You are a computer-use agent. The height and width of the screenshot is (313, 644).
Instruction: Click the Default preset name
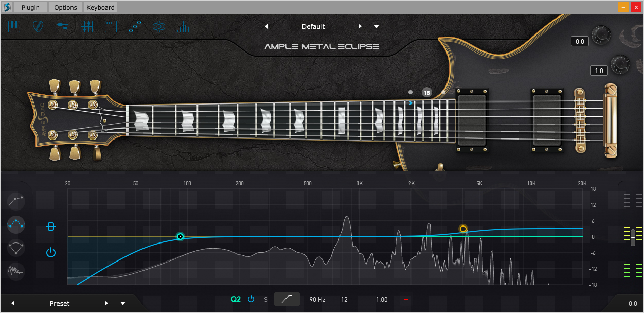[313, 26]
